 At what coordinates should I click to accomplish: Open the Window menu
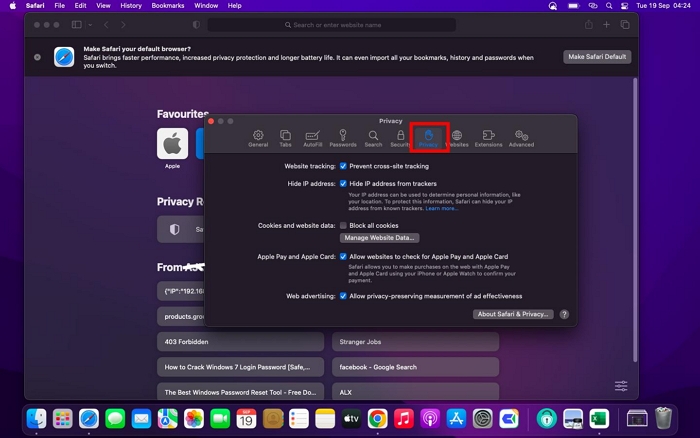(x=206, y=6)
